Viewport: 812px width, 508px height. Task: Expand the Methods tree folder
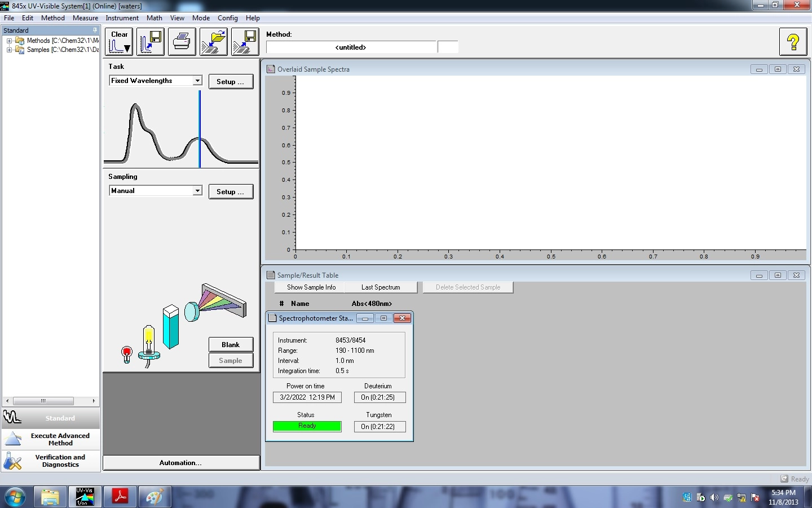(x=9, y=41)
